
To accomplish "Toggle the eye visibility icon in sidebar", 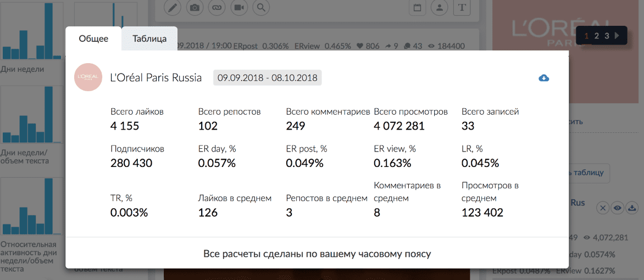I will click(617, 208).
